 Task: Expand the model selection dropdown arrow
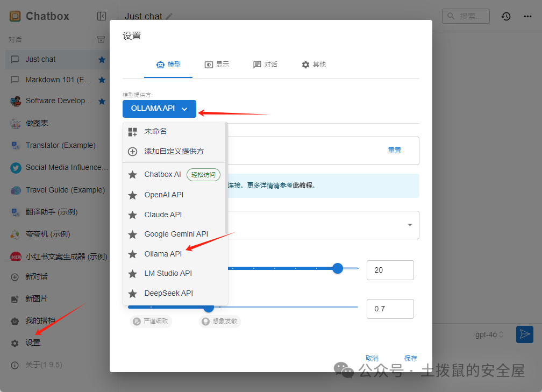pos(410,225)
